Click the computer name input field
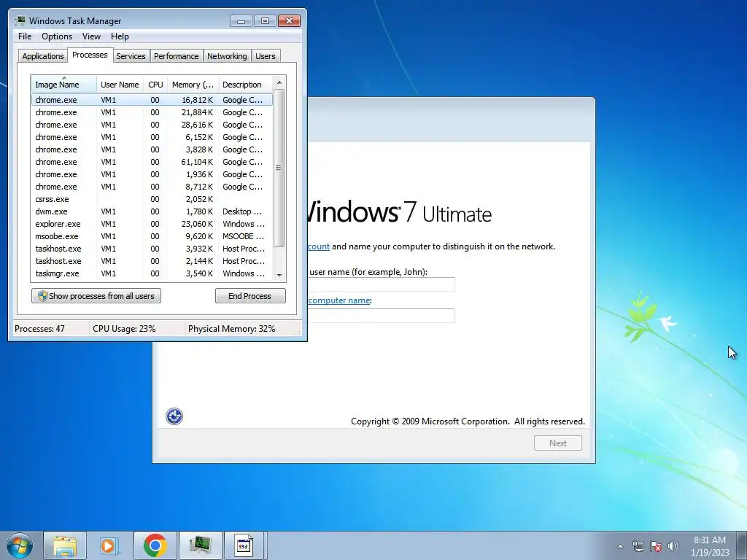This screenshot has width=747, height=560. click(x=381, y=315)
